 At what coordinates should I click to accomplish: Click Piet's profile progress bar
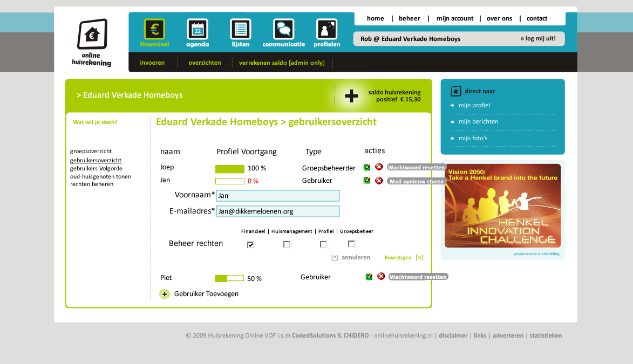[229, 278]
